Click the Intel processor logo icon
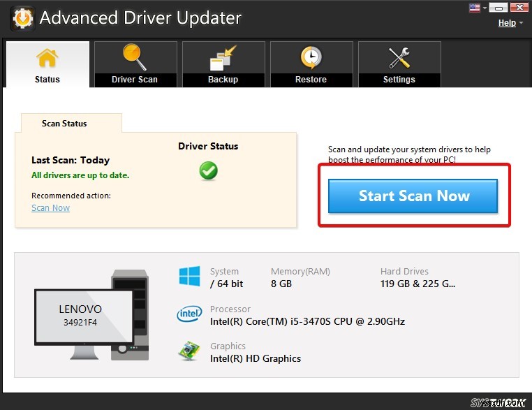Image resolution: width=532 pixels, height=410 pixels. point(189,314)
